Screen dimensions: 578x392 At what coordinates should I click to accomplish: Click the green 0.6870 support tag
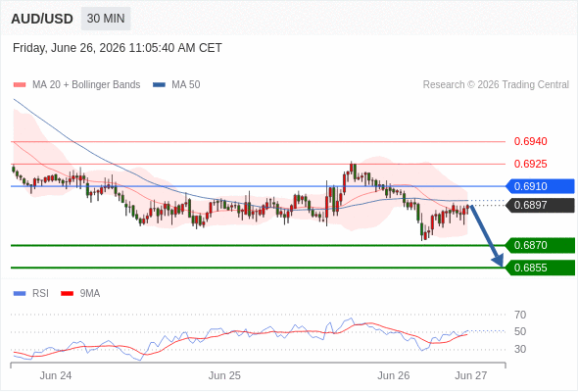tap(540, 245)
